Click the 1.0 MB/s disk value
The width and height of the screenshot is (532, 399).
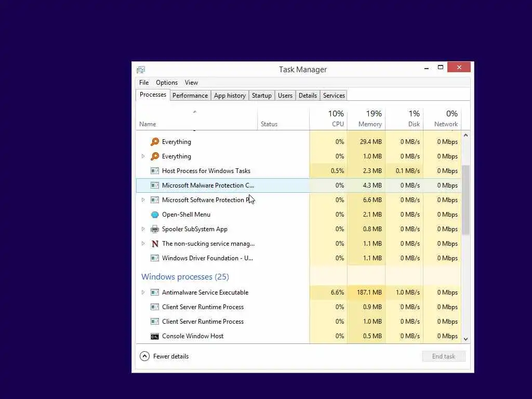tap(407, 292)
